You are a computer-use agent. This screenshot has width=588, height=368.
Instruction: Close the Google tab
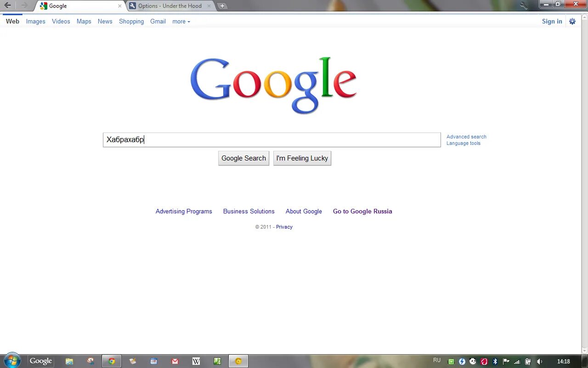coord(120,6)
